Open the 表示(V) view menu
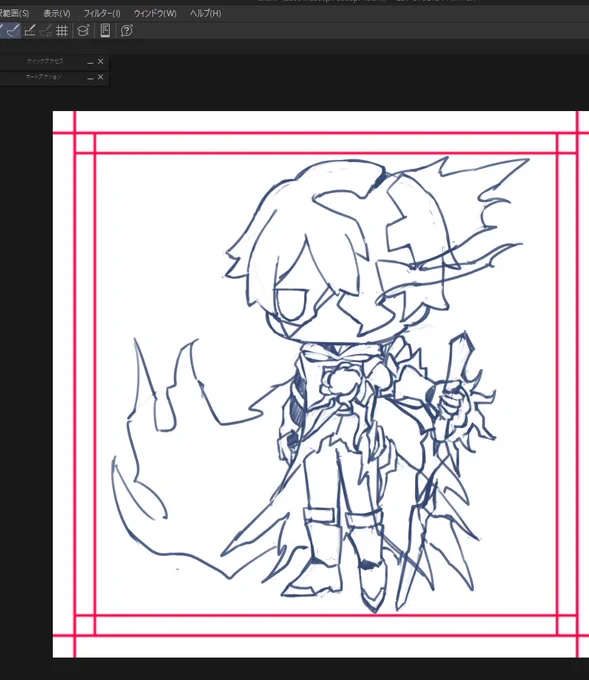Image resolution: width=589 pixels, height=680 pixels. (56, 13)
